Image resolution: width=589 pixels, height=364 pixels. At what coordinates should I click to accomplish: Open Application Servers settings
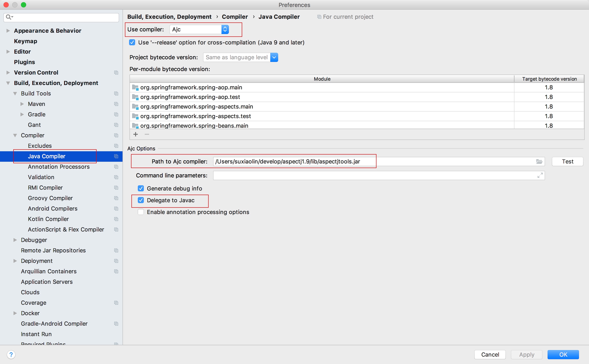47,282
